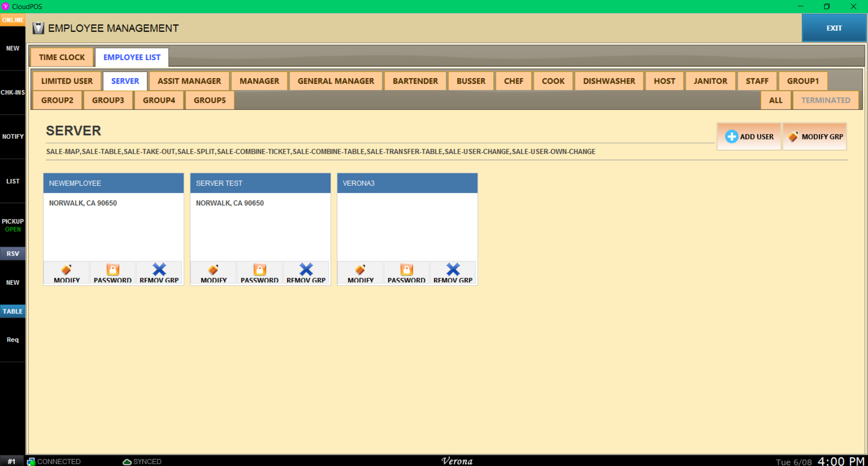This screenshot has width=868, height=466.
Task: Select the RSV sidebar button
Action: tap(13, 254)
